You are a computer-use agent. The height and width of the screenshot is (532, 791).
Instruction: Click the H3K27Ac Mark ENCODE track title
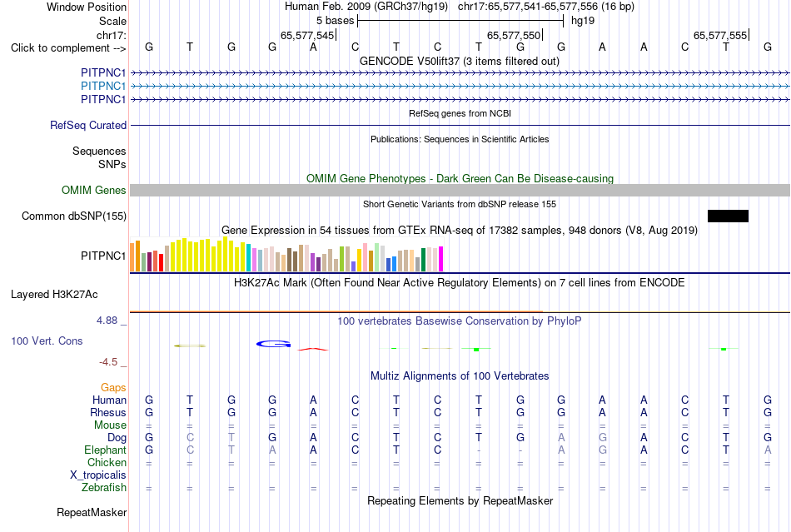(459, 282)
